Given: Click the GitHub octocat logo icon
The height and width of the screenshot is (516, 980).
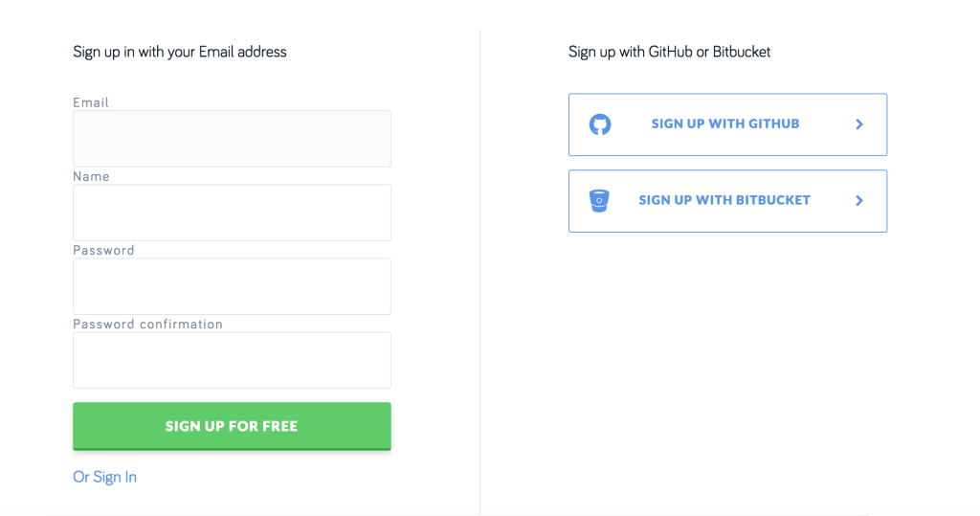Looking at the screenshot, I should click(600, 124).
